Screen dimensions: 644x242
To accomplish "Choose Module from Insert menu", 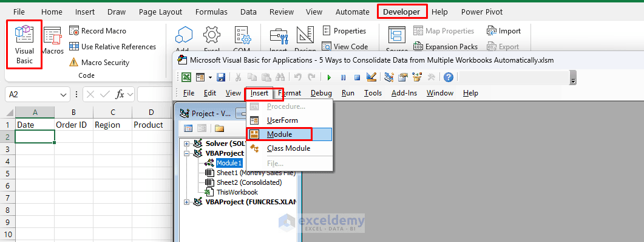I will tap(289, 134).
